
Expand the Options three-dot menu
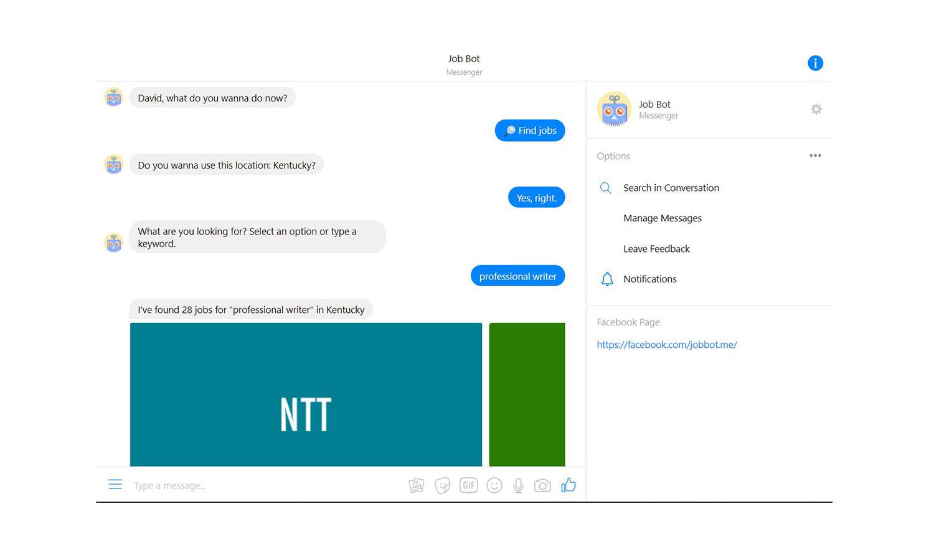click(815, 156)
